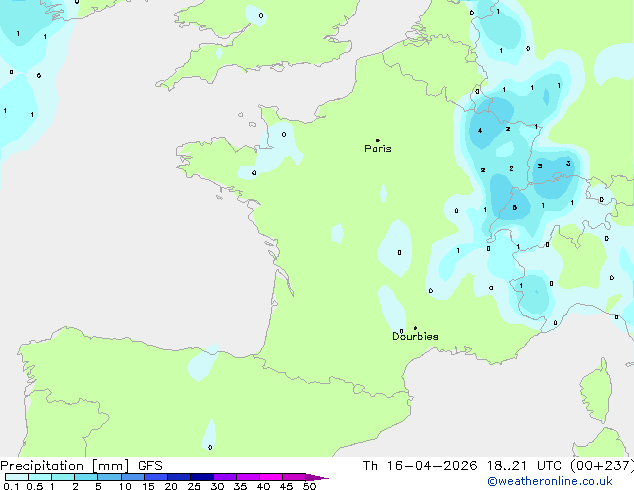Pick the 35–40 mm legend swatch
634x490 pixels.
[x=247, y=477]
